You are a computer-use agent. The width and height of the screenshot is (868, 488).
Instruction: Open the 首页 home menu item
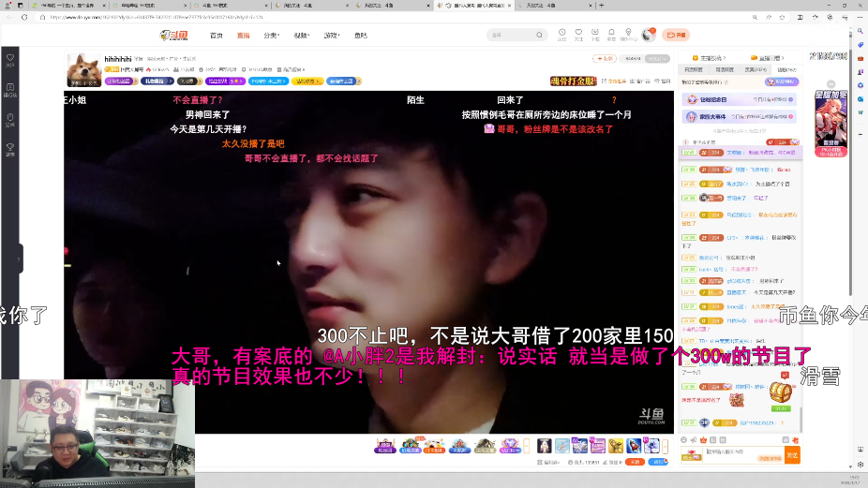pos(216,36)
